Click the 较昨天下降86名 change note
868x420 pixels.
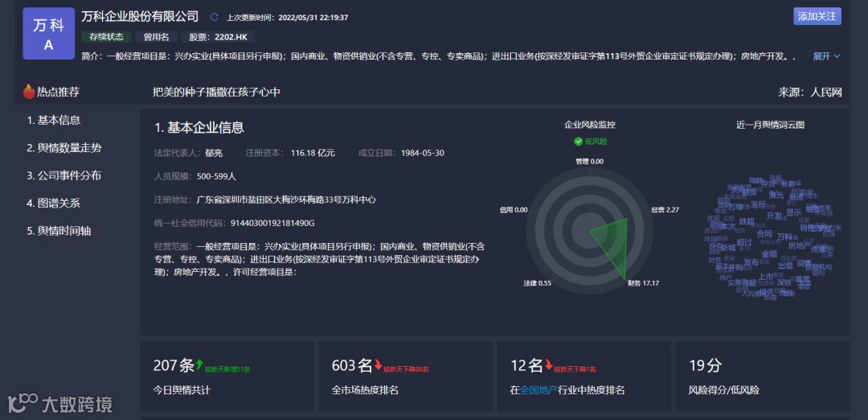407,369
